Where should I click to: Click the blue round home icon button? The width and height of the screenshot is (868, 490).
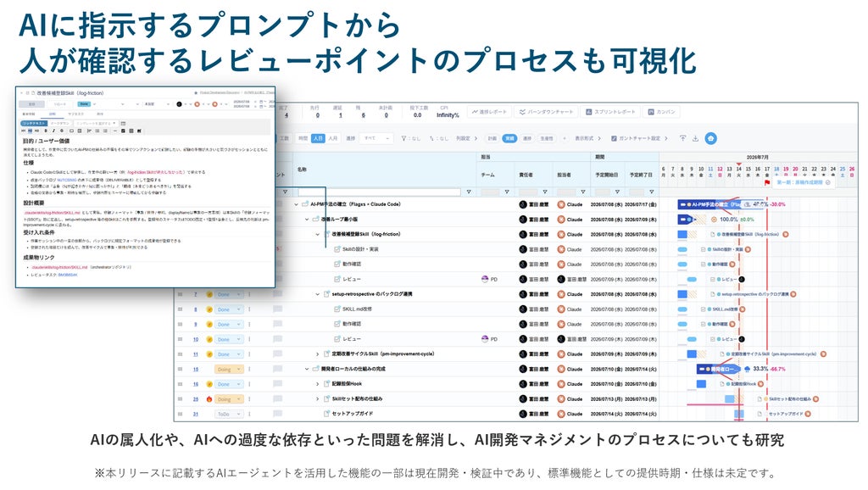coord(711,138)
